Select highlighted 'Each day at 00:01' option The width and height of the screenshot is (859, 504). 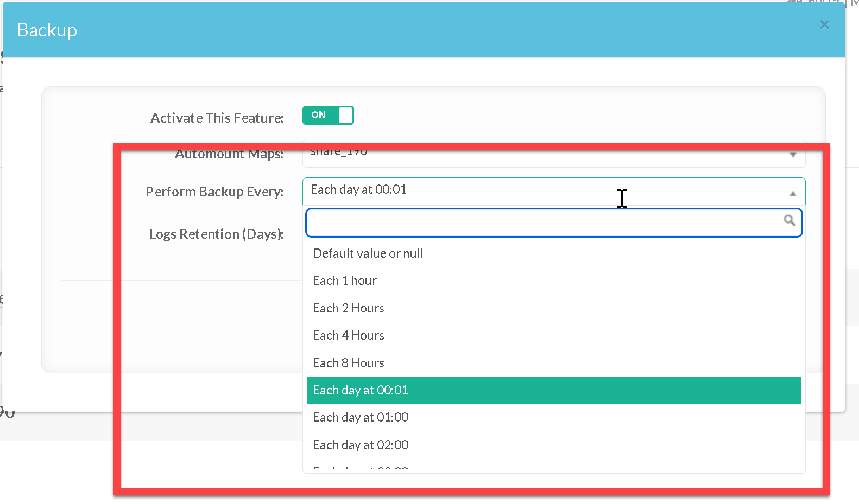[361, 390]
